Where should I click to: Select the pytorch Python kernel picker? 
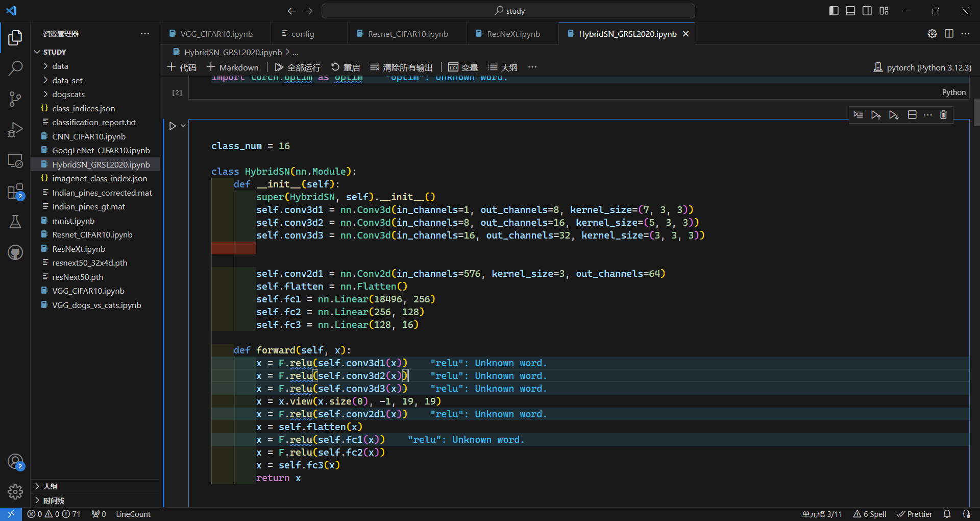(x=922, y=67)
